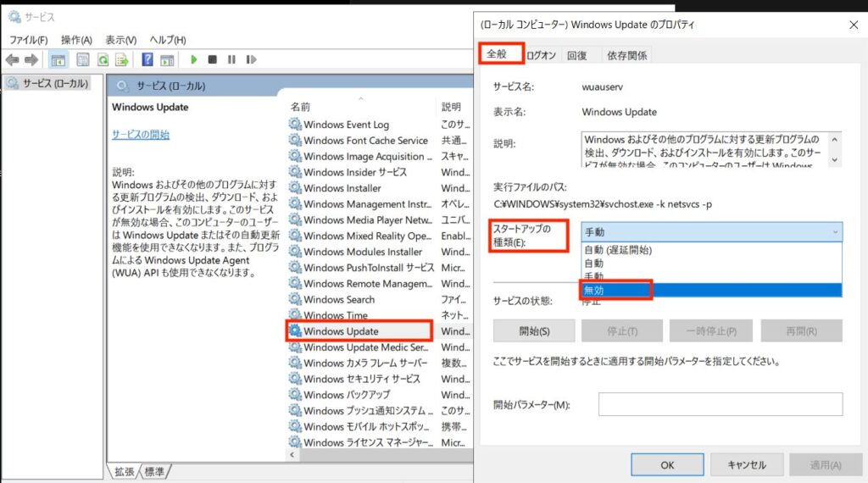Switch to the ログオン tab
The height and width of the screenshot is (483, 868).
pyautogui.click(x=541, y=55)
